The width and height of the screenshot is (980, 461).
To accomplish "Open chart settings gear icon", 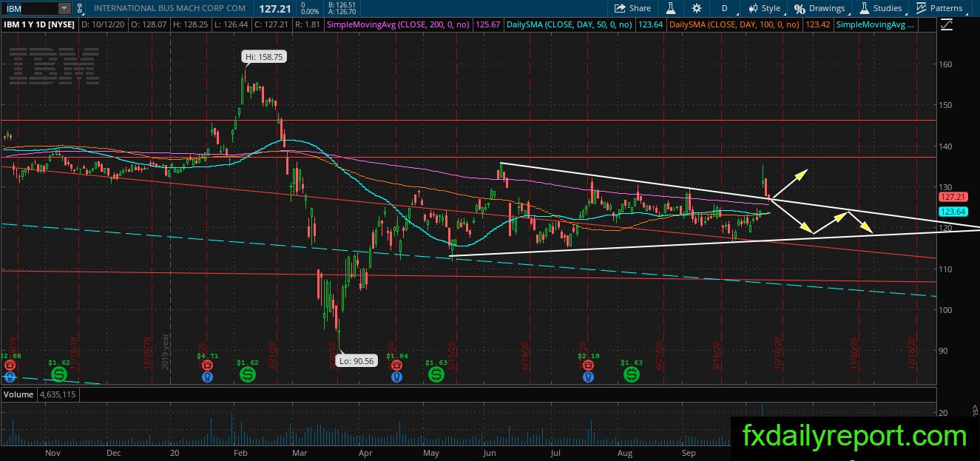I will pyautogui.click(x=697, y=8).
